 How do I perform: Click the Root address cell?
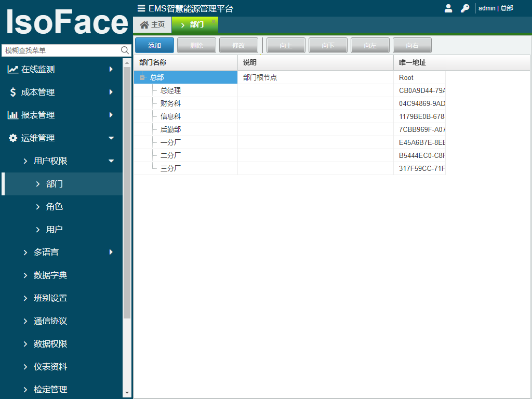(x=419, y=78)
